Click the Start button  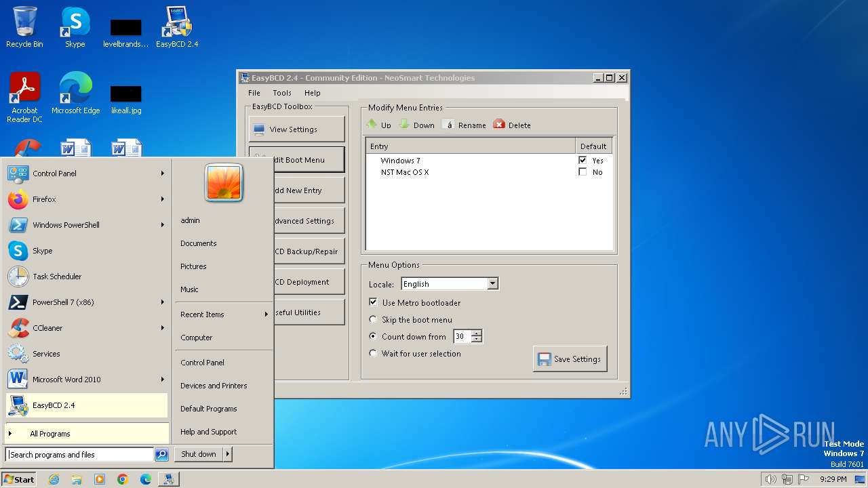(x=19, y=479)
